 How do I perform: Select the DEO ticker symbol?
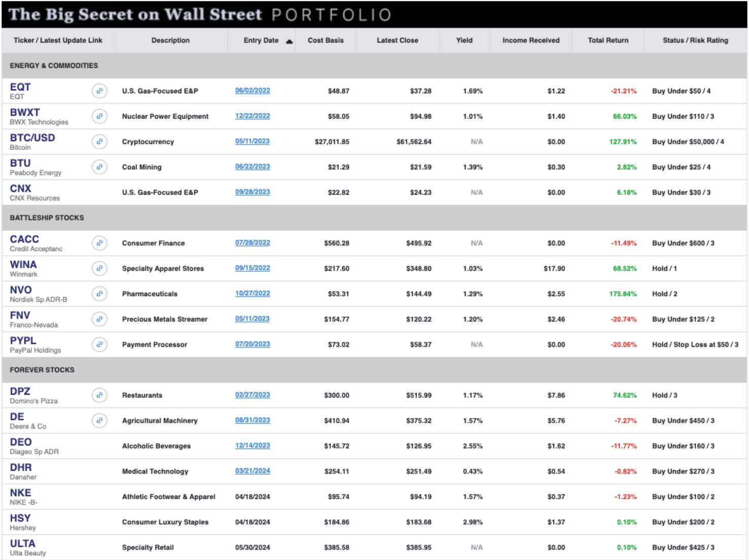click(x=21, y=442)
